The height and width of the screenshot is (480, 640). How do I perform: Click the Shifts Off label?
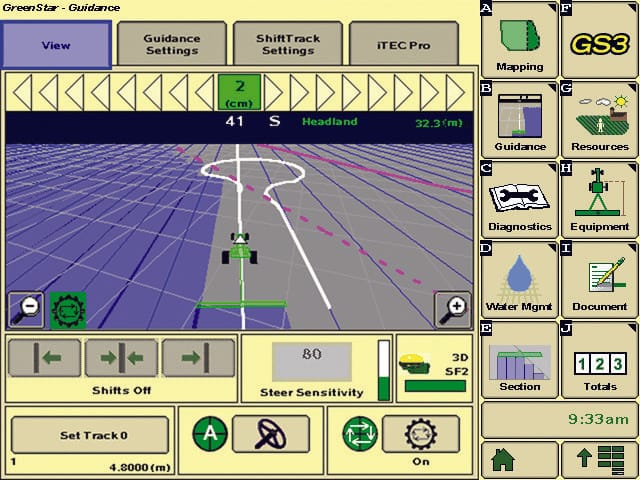tap(121, 390)
